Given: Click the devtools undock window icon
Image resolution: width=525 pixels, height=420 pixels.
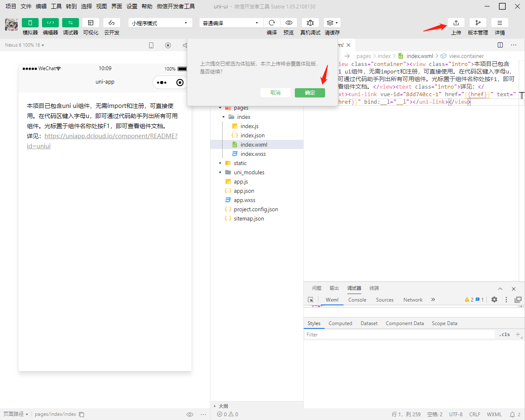Looking at the screenshot, I should point(518,299).
